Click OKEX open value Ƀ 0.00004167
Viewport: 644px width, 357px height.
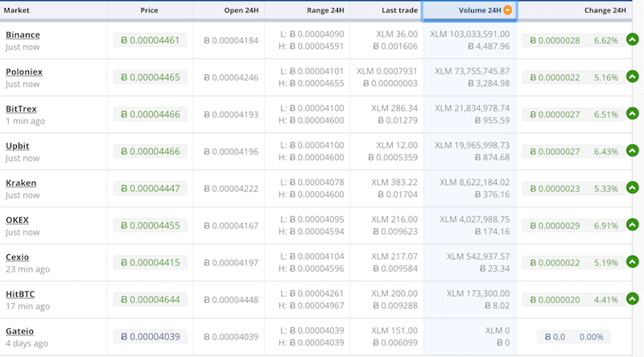coord(231,226)
